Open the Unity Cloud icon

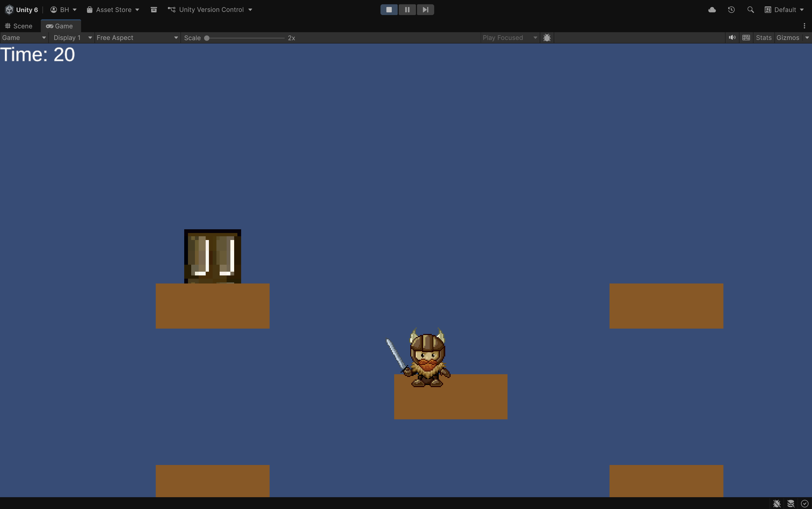[712, 10]
